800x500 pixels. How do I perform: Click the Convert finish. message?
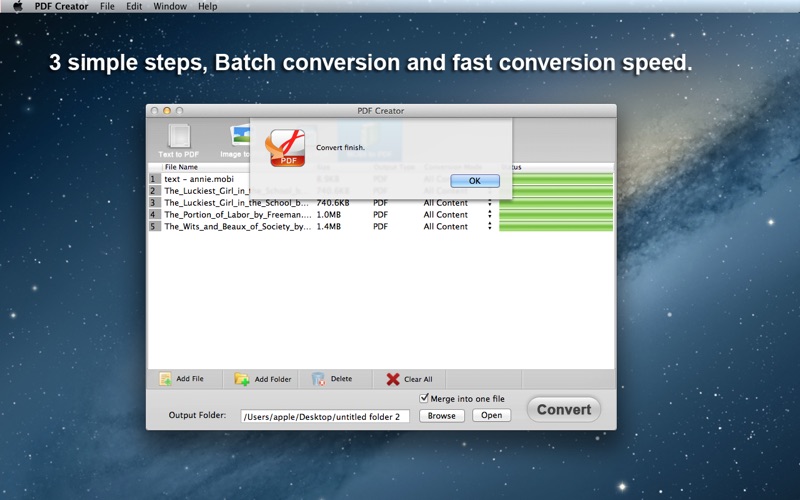pyautogui.click(x=340, y=147)
